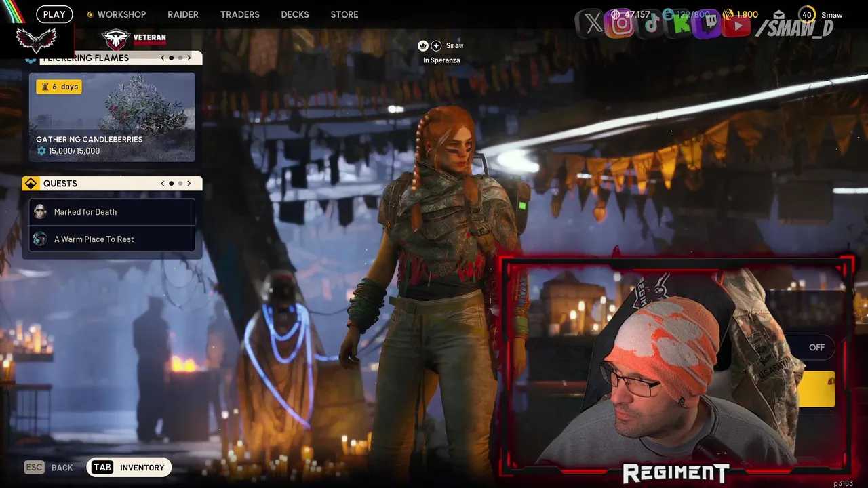Click the gold 1,800 token balance

(741, 14)
